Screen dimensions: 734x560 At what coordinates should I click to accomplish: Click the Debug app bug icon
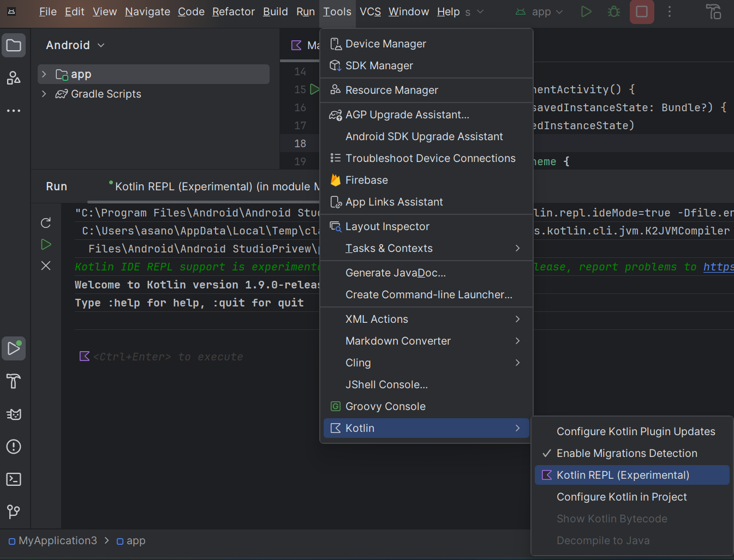(614, 11)
